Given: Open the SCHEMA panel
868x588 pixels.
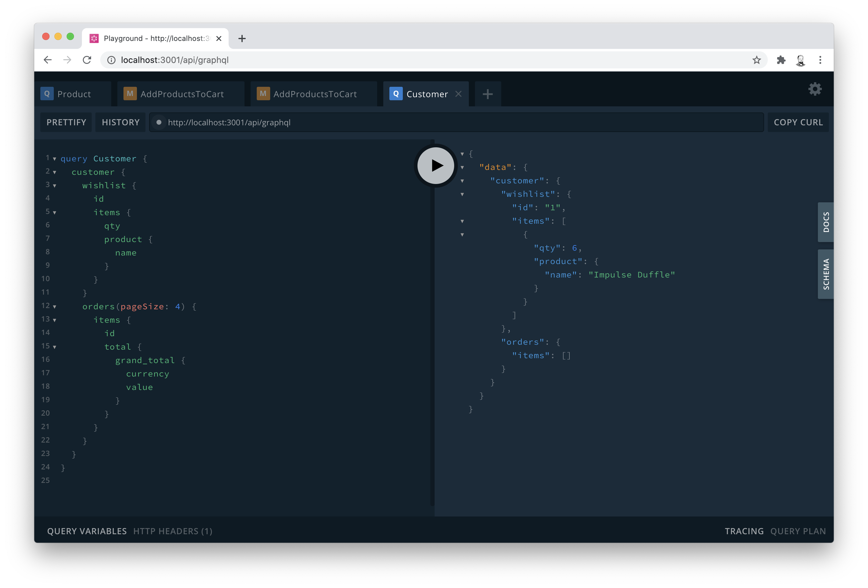Looking at the screenshot, I should click(x=825, y=274).
